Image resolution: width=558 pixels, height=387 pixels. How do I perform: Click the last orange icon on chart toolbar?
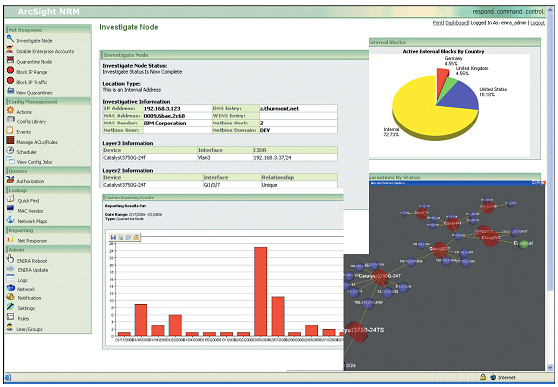pyautogui.click(x=136, y=237)
